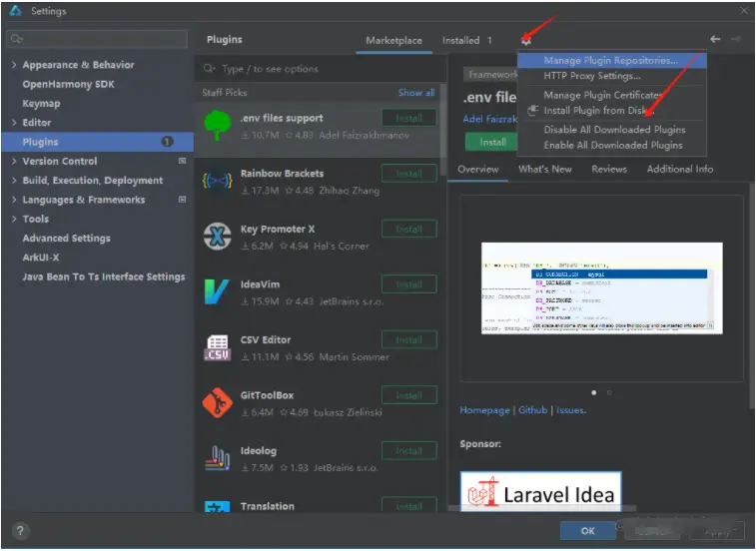
Task: Click the settings search magnifier icon
Action: pos(17,39)
